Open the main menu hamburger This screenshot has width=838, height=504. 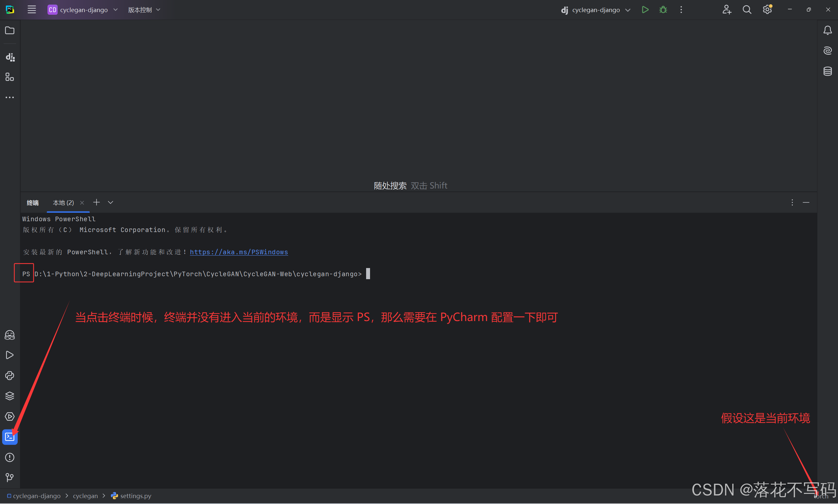coord(32,9)
